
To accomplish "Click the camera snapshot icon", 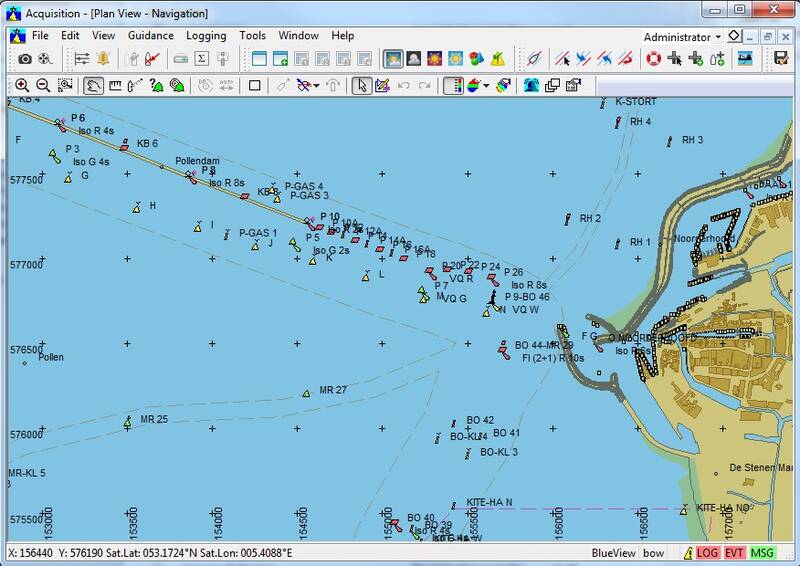I will click(x=25, y=59).
